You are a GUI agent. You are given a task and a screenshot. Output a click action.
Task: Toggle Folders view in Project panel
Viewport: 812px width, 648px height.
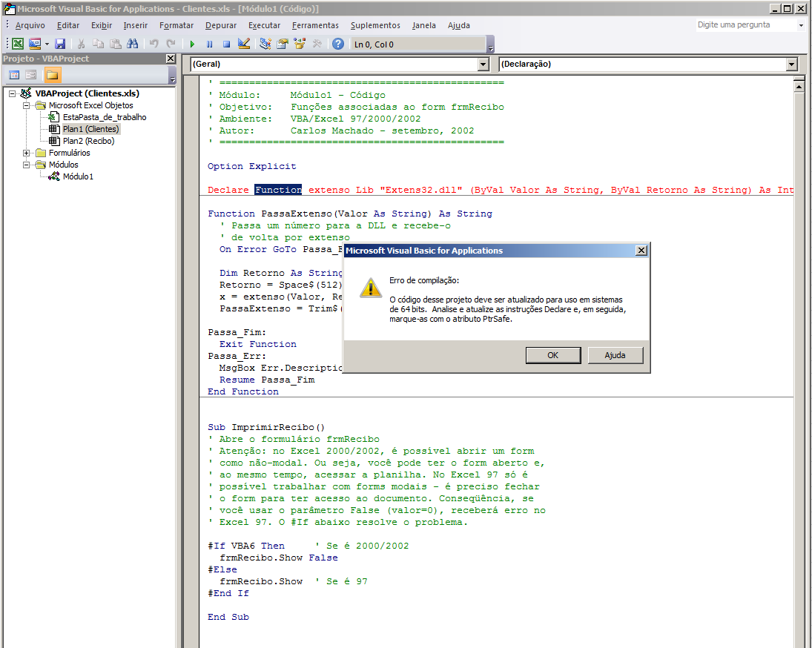click(x=53, y=75)
